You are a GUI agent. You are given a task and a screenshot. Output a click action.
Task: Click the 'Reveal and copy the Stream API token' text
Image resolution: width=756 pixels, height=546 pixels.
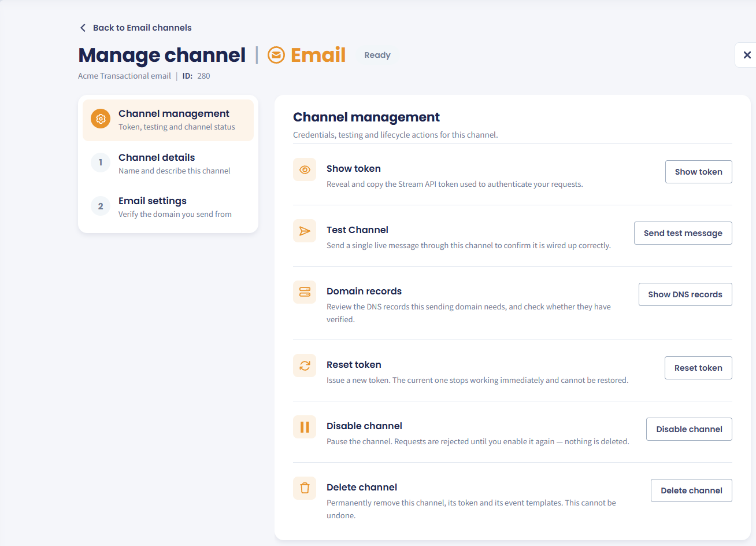click(x=455, y=184)
